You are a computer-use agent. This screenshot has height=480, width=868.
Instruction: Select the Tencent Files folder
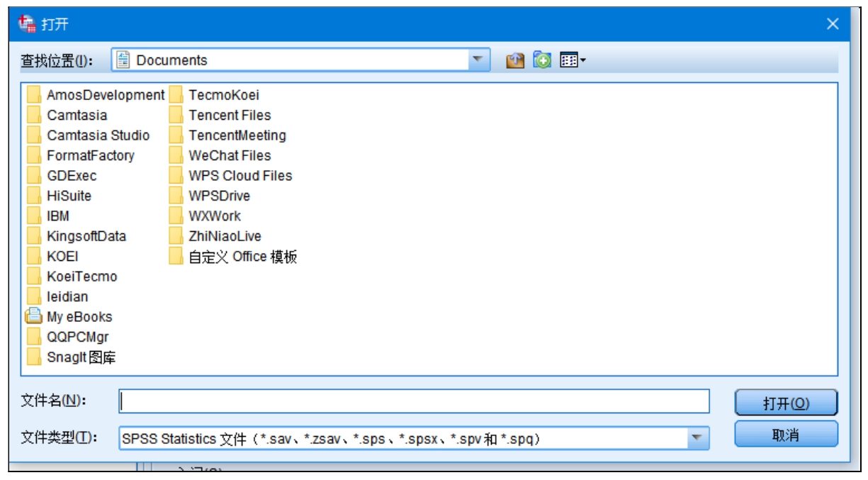[x=230, y=115]
